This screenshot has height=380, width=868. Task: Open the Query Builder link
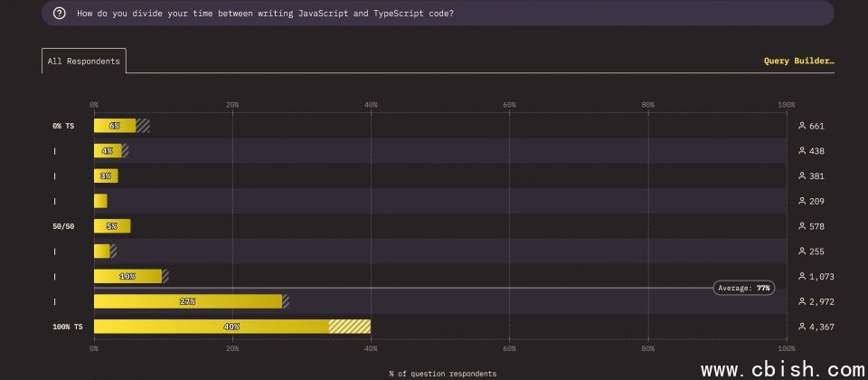(x=798, y=62)
